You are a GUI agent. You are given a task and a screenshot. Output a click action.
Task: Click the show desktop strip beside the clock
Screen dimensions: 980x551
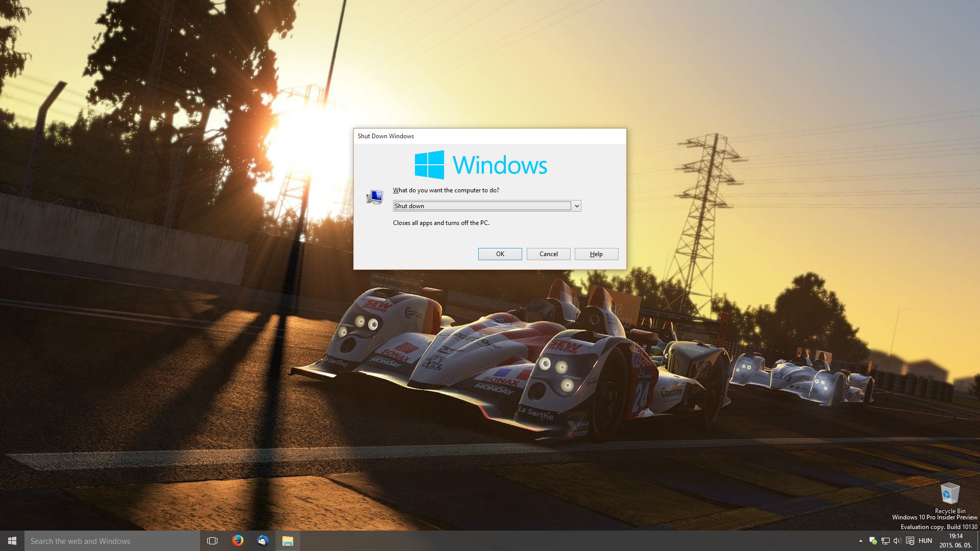pyautogui.click(x=978, y=541)
